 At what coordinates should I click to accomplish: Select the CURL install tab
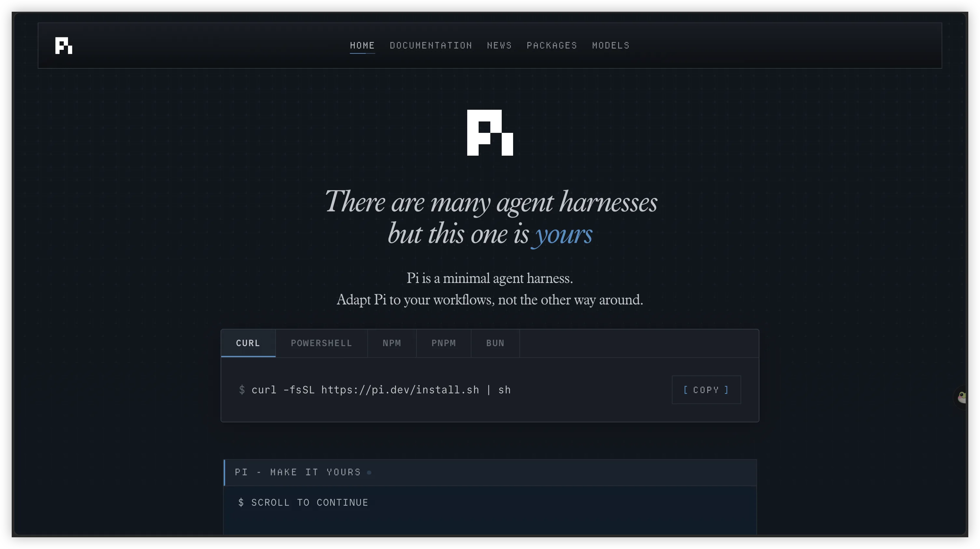248,343
